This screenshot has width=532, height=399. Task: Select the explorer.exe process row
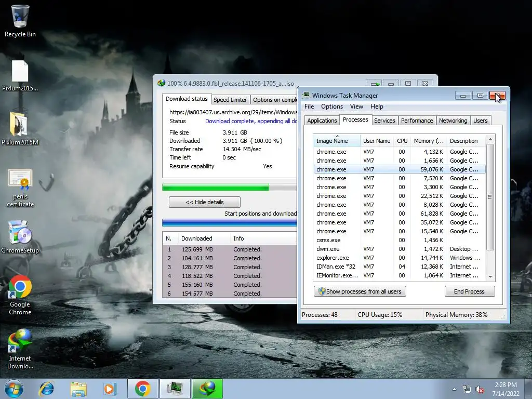pyautogui.click(x=400, y=258)
